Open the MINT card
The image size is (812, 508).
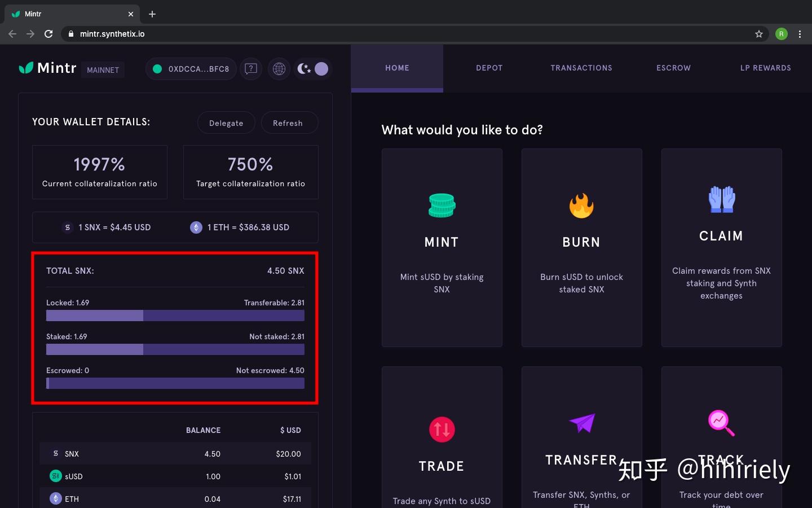[x=442, y=248]
